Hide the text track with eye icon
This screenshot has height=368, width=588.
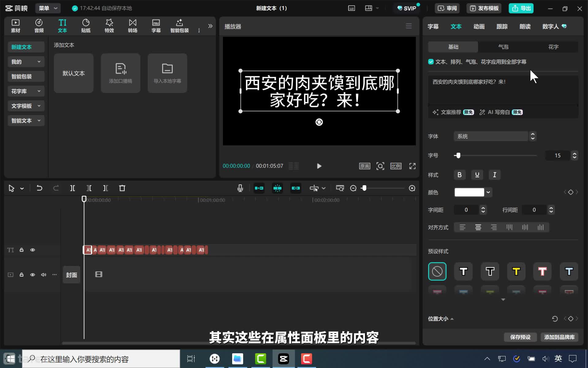point(32,250)
